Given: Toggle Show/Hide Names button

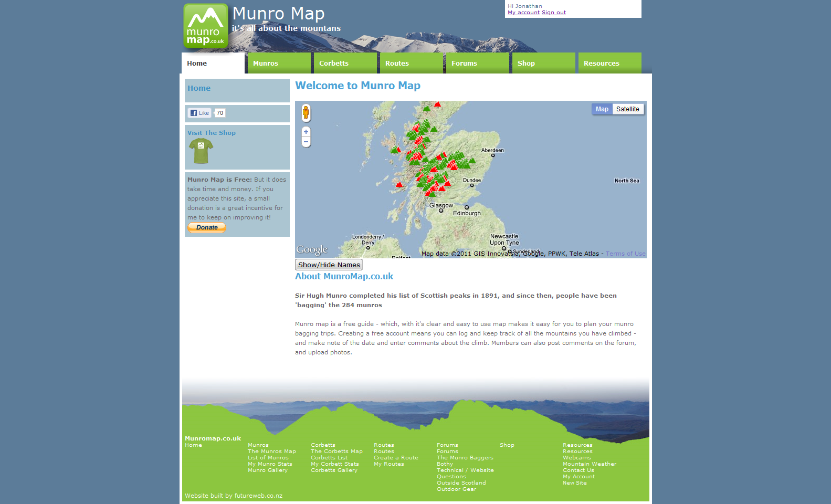Looking at the screenshot, I should click(x=329, y=265).
